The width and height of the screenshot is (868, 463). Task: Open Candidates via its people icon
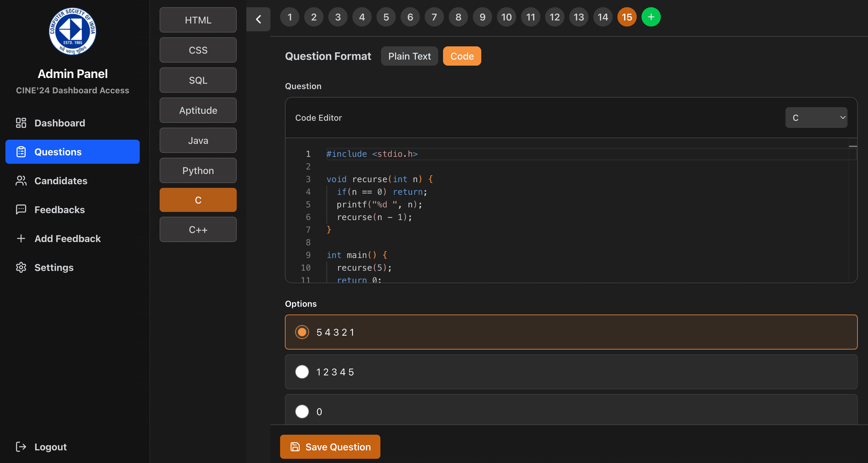(21, 181)
